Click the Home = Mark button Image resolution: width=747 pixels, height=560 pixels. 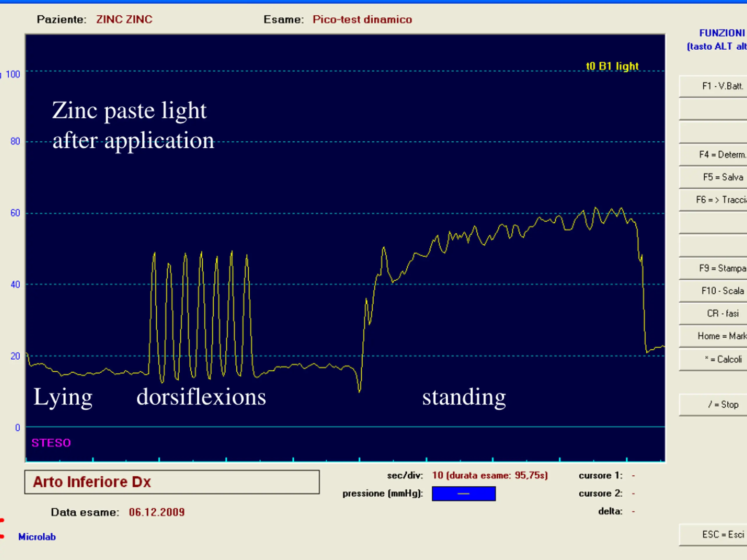point(713,336)
